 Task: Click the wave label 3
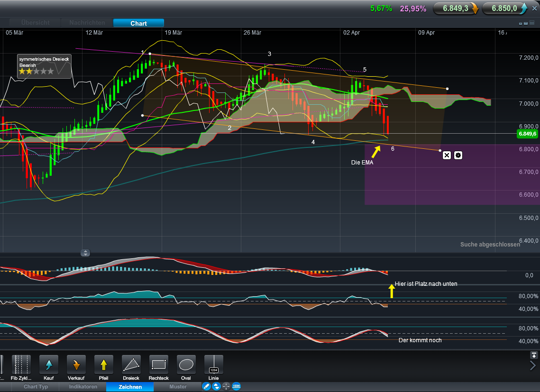(269, 54)
